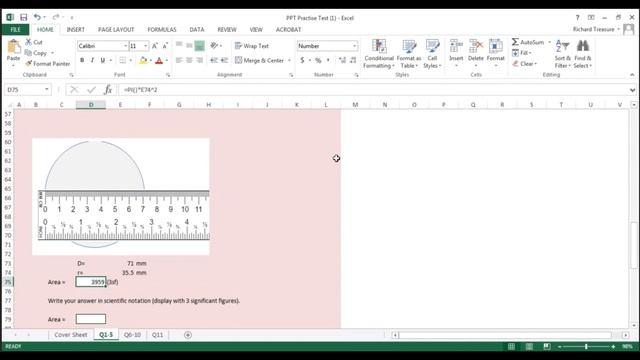Image resolution: width=640 pixels, height=360 pixels.
Task: Add a new sheet with plus button
Action: pos(188,335)
